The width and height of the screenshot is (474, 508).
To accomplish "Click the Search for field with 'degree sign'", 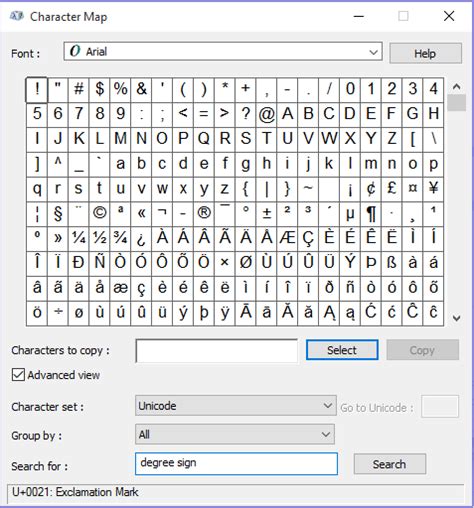I will pos(236,463).
